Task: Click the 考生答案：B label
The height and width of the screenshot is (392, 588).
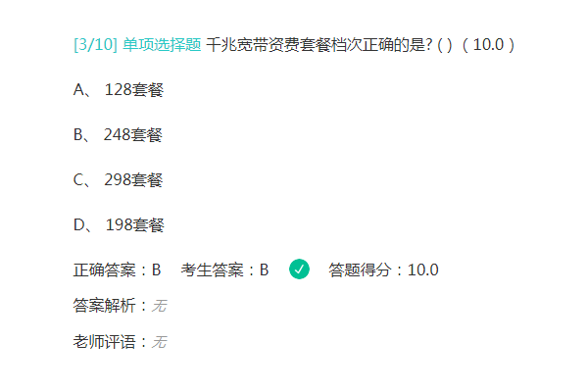Action: [x=224, y=269]
